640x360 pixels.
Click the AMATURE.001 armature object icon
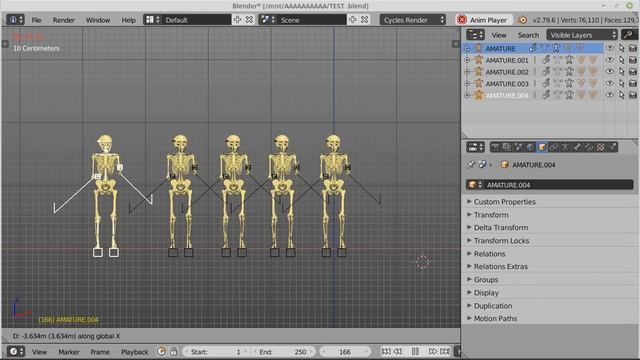479,60
